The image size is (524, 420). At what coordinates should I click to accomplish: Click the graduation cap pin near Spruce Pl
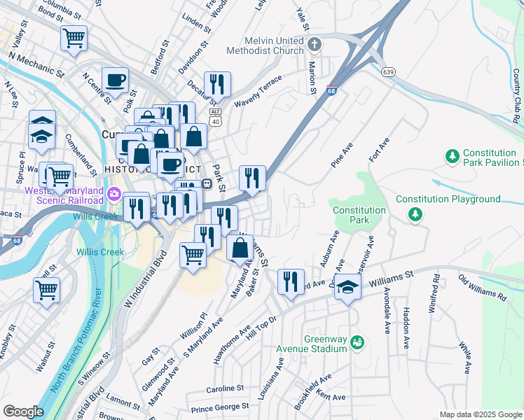click(41, 137)
